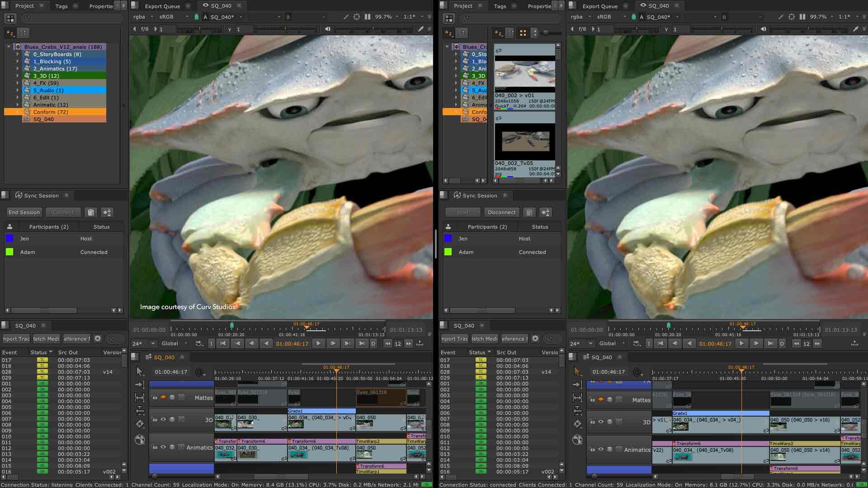This screenshot has height=488, width=868.
Task: Enable the disabled Animatics track eye toggle
Action: click(163, 447)
